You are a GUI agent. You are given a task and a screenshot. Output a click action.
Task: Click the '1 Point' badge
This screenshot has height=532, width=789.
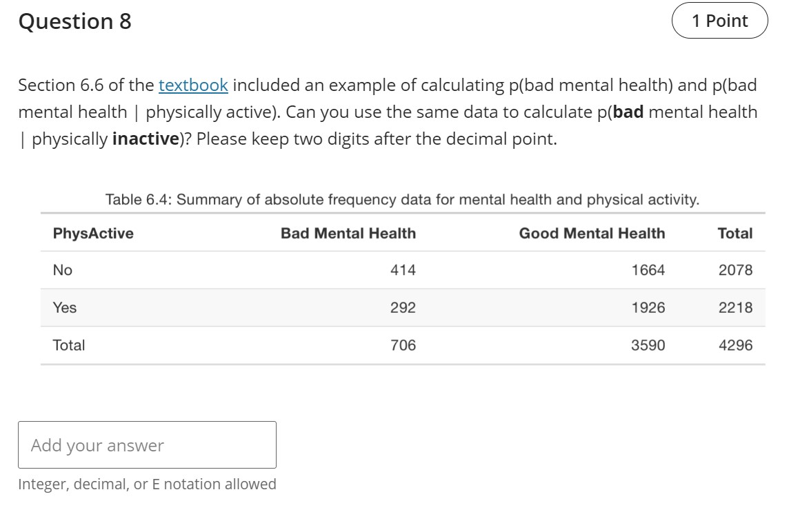(x=719, y=21)
